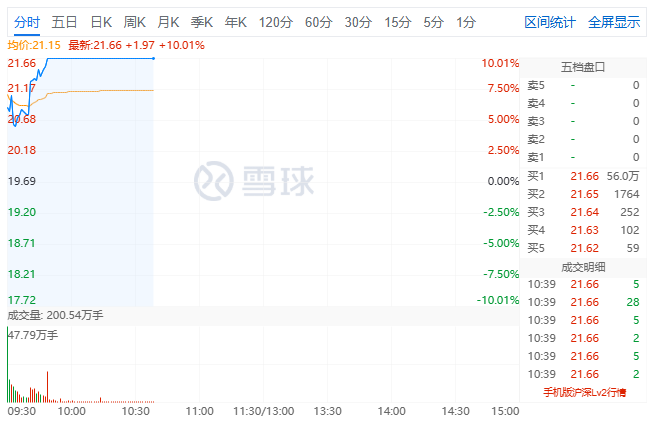Switch to the 分时 chart tab

click(x=26, y=22)
